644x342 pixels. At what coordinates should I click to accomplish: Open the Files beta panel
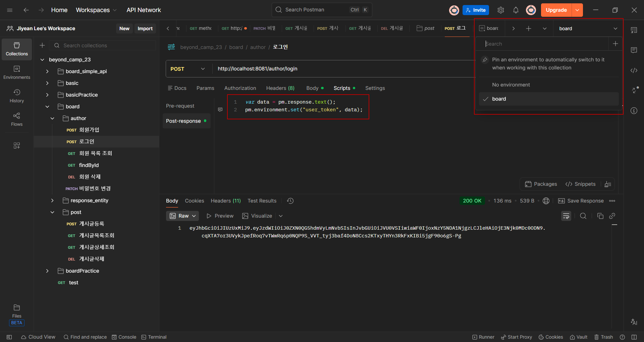tap(17, 315)
